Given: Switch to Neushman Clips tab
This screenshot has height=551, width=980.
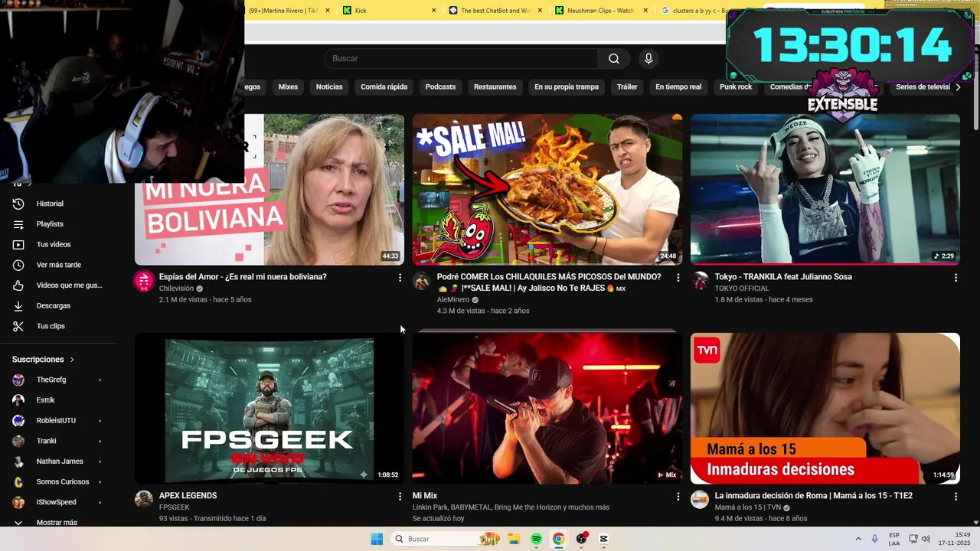Looking at the screenshot, I should 602,11.
